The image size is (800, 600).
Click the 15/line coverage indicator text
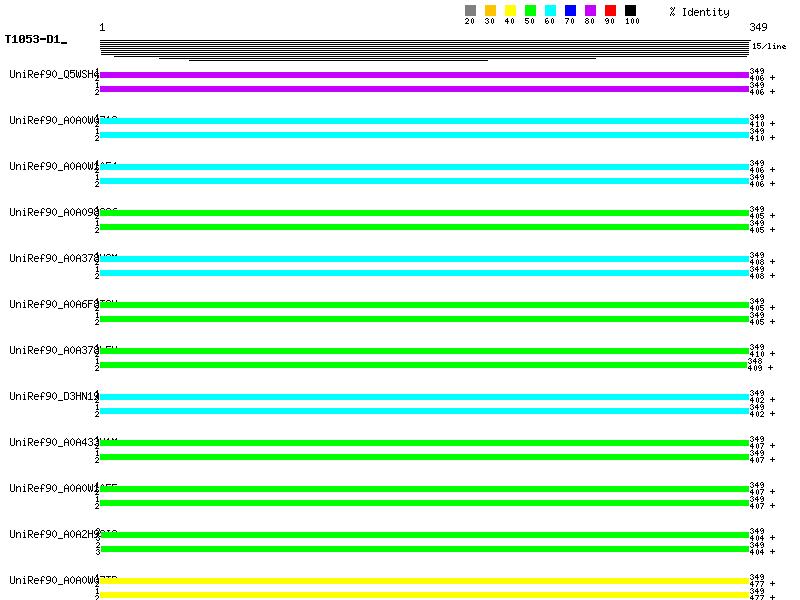click(769, 46)
